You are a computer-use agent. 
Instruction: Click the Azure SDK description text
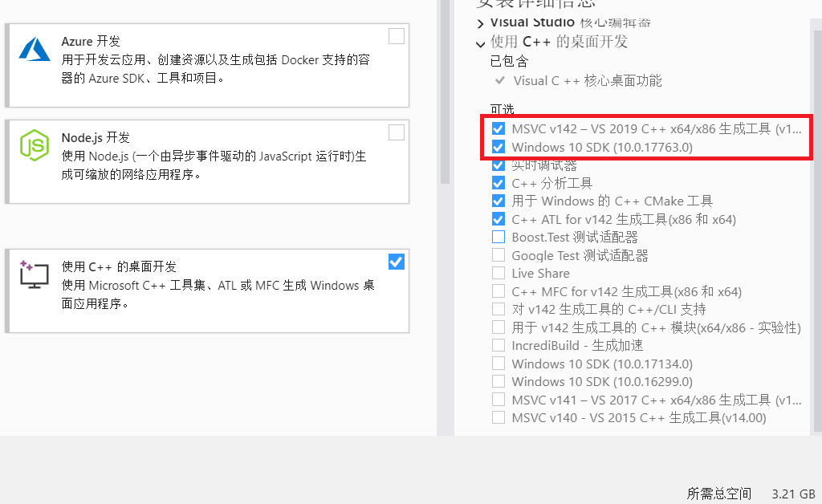215,69
